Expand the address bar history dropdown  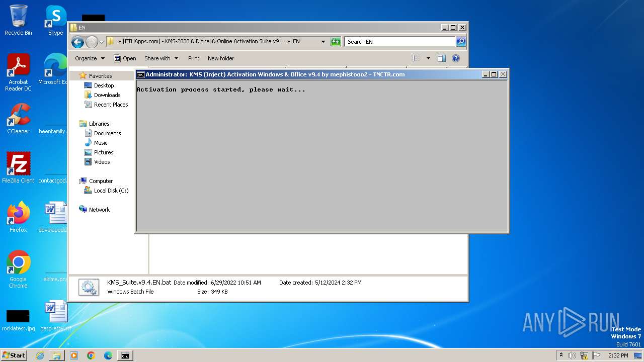(x=323, y=42)
